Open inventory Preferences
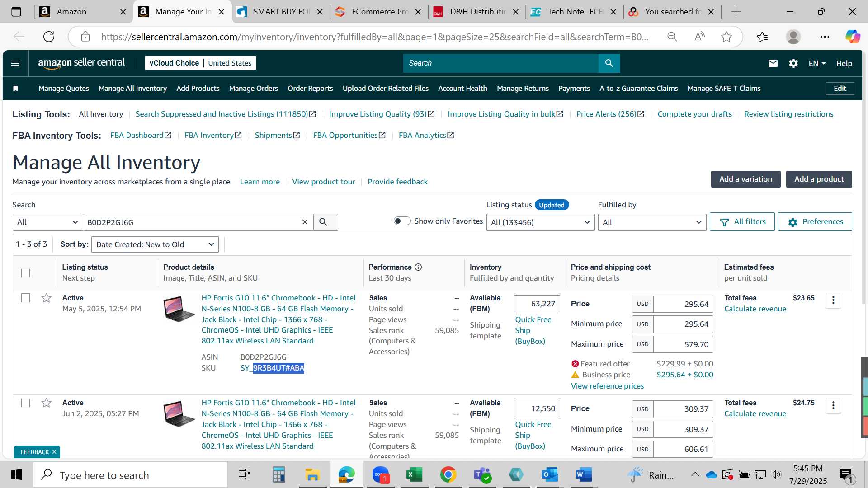Viewport: 868px width, 488px height. [x=815, y=222]
